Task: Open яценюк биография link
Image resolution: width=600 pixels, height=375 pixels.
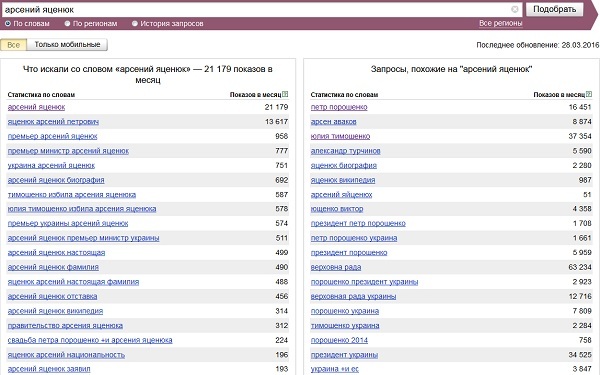Action: (344, 165)
